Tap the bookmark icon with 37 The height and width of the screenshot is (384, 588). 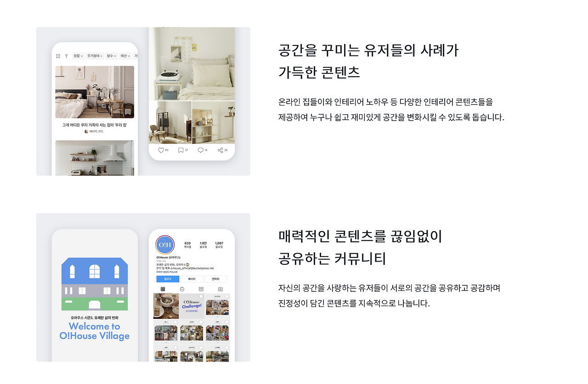pos(181,150)
